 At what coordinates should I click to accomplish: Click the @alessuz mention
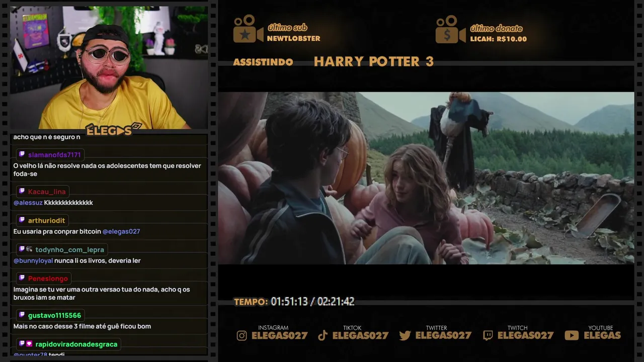click(28, 203)
